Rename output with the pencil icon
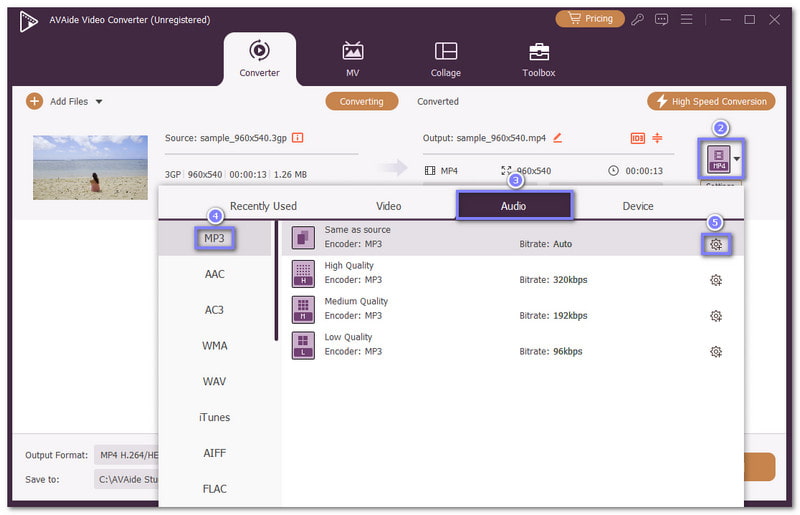Viewport: 800px width, 515px height. tap(558, 137)
